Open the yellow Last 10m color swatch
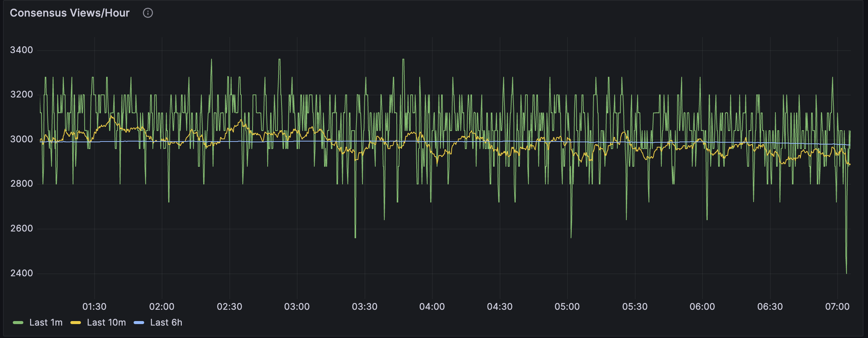Viewport: 868px width, 338px height. pyautogui.click(x=76, y=323)
